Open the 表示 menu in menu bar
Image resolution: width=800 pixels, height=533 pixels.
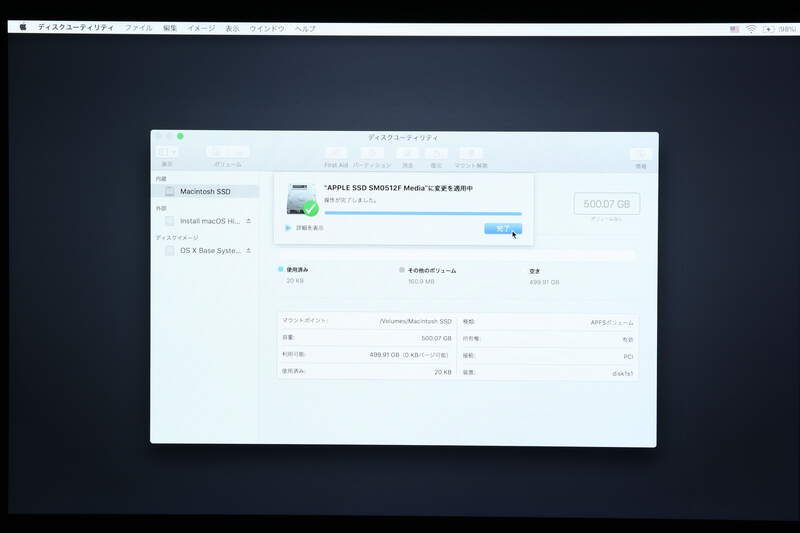232,29
